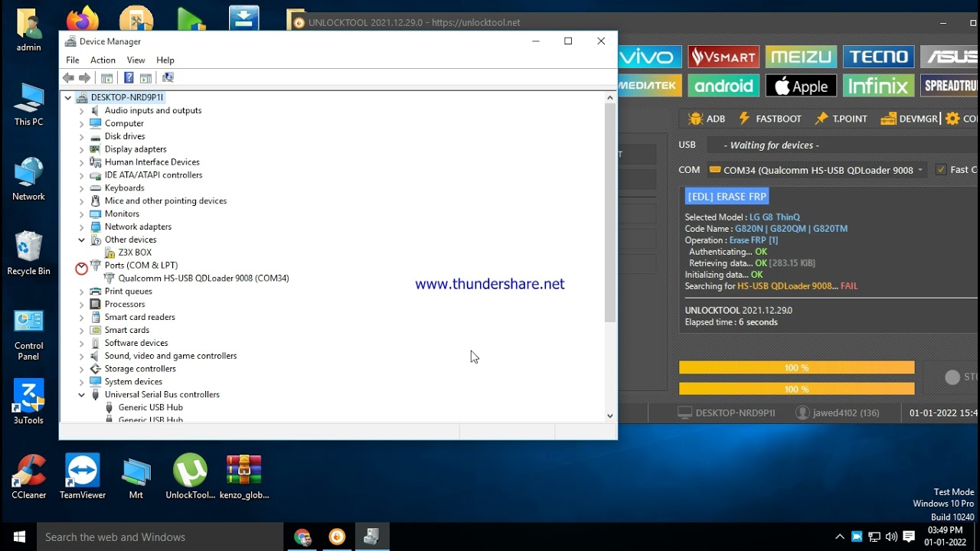Image resolution: width=980 pixels, height=551 pixels.
Task: Select the Infinix brand logo
Action: tap(878, 86)
